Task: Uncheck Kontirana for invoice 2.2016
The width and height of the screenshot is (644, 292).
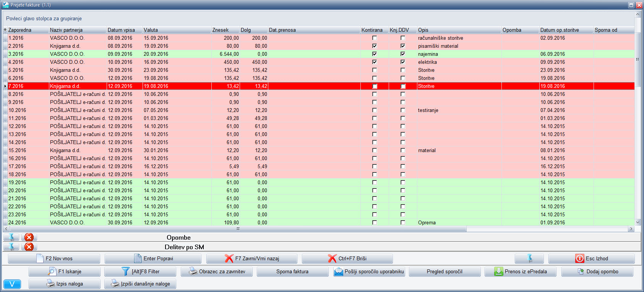Action: (375, 46)
